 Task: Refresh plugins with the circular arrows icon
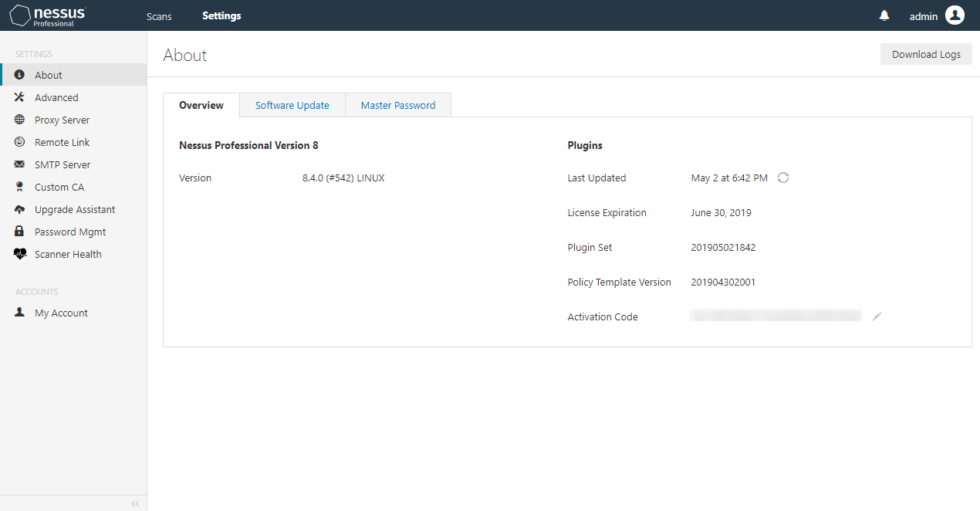783,178
